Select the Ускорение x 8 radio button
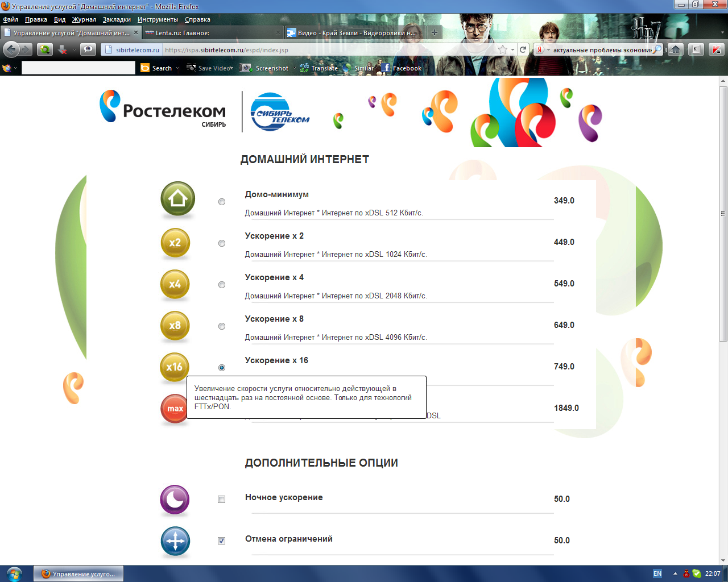Viewport: 728px width, 582px height. tap(221, 326)
